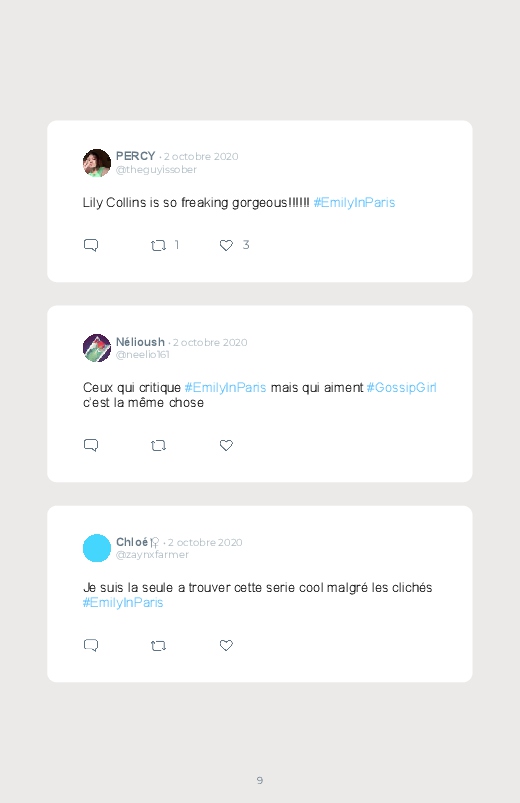This screenshot has width=520, height=803.
Task: Open #EmilyInParis hashtag in Chloé's tweet
Action: pyautogui.click(x=123, y=603)
